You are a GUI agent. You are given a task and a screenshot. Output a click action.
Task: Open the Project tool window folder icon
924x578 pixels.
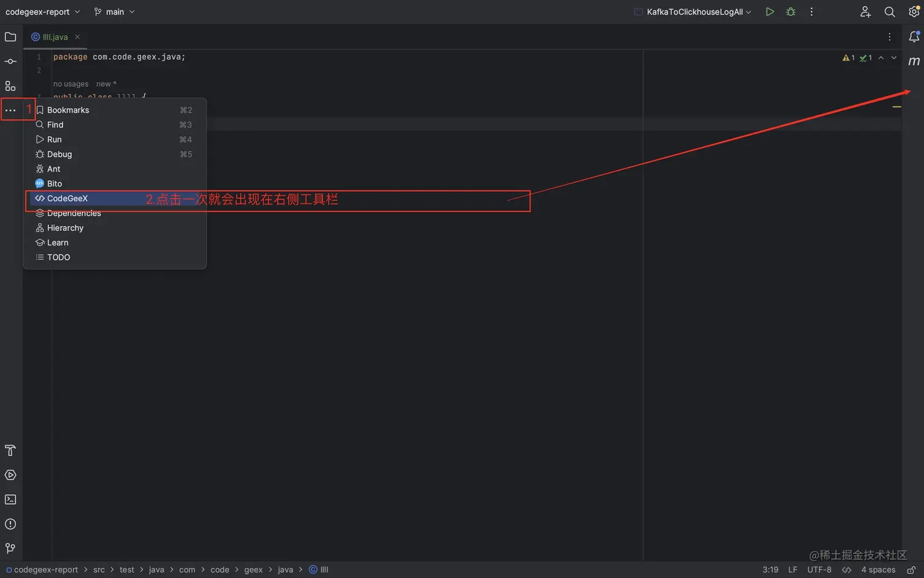click(10, 37)
